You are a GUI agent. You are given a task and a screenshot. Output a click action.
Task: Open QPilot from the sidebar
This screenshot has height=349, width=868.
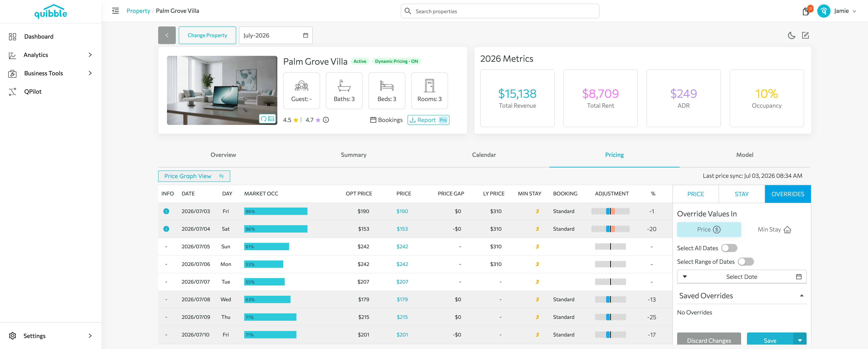coord(33,91)
